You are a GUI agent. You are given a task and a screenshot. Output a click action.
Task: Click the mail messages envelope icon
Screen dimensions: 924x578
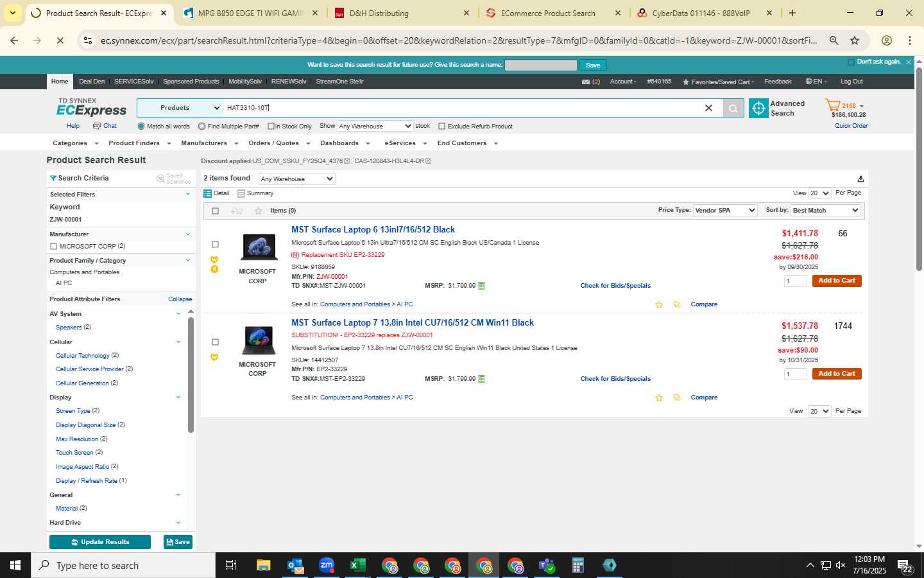(585, 82)
